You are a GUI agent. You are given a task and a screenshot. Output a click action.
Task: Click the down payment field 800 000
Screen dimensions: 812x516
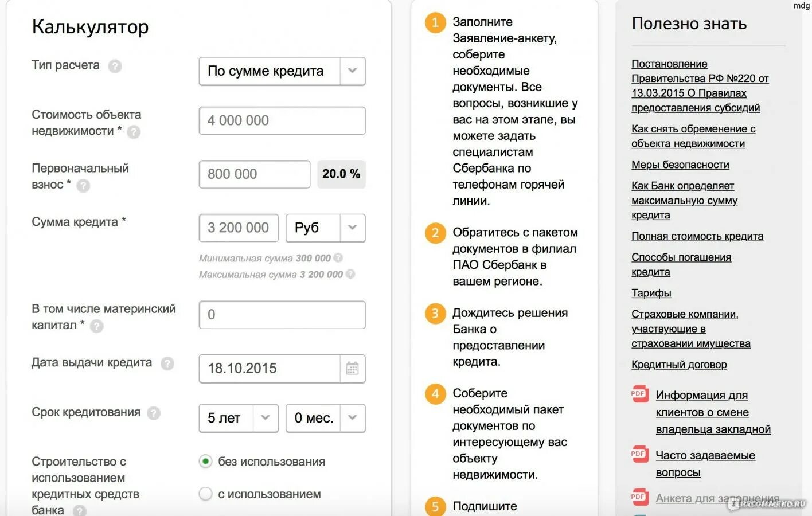pos(255,174)
